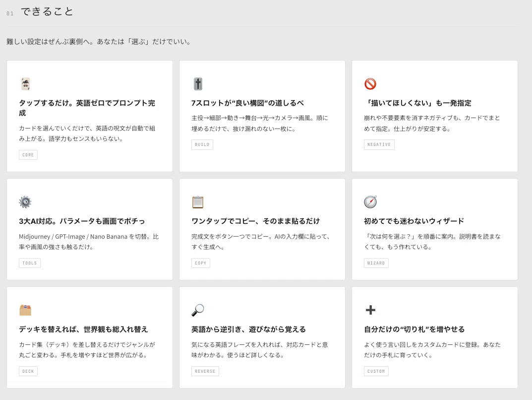This screenshot has width=532, height=400.
Task: Click the compass wizard icon
Action: tap(370, 201)
